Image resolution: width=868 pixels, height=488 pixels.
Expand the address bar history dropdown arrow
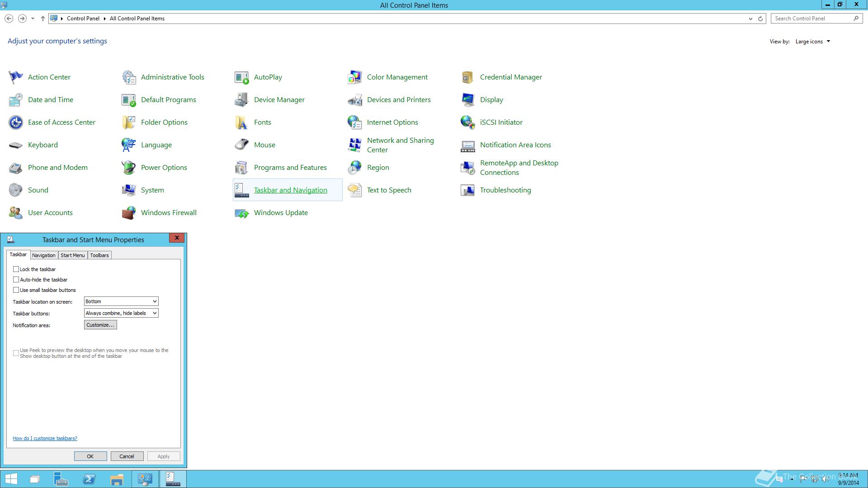pos(750,19)
